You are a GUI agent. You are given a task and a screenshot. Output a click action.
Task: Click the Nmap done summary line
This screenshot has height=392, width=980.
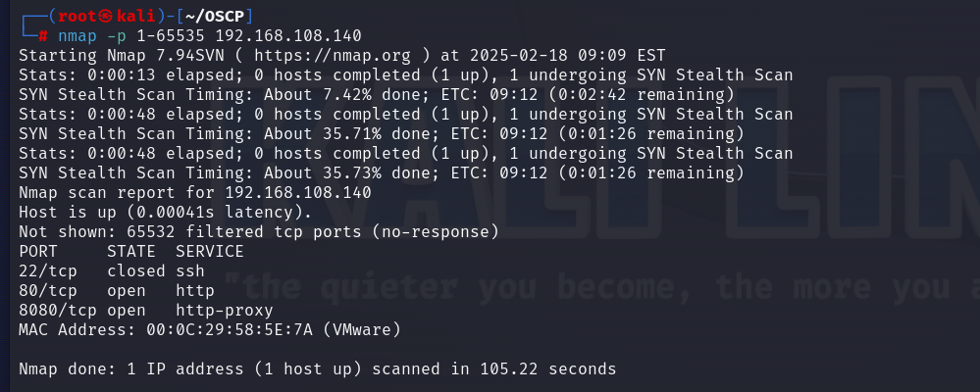pos(318,368)
